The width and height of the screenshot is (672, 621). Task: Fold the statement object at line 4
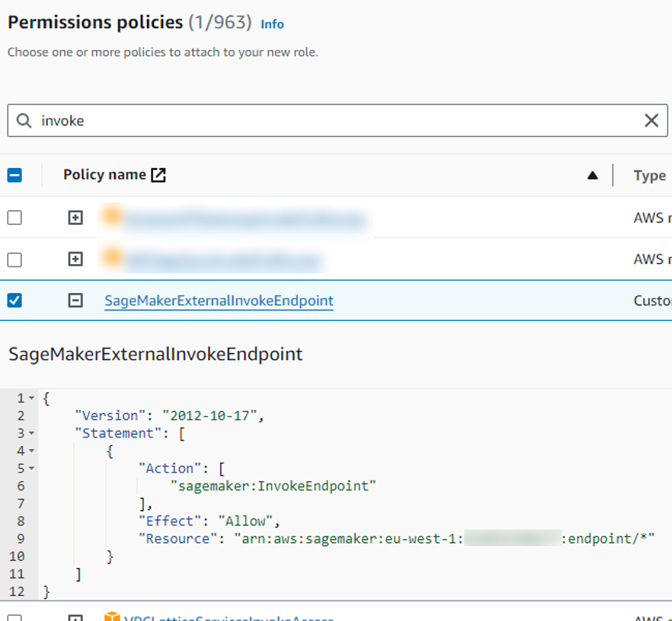point(32,451)
